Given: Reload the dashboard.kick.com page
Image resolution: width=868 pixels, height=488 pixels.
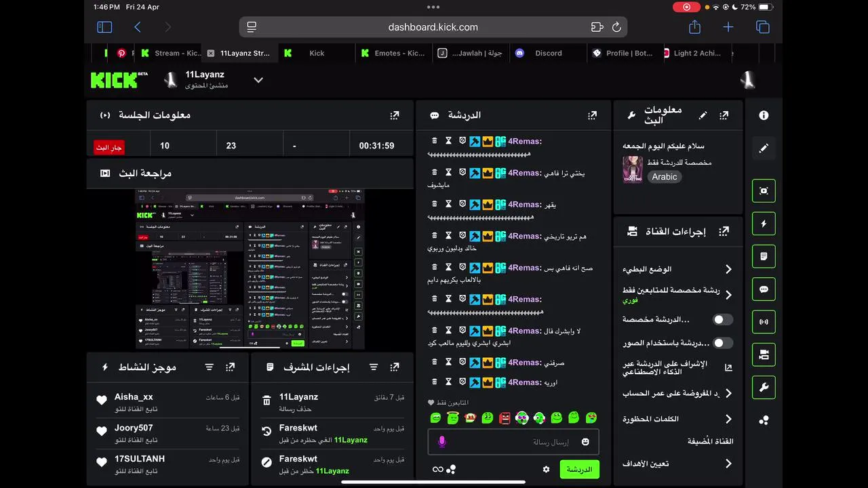Looking at the screenshot, I should pyautogui.click(x=616, y=27).
